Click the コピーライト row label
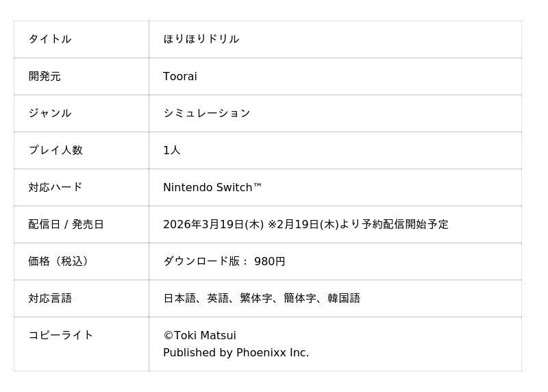 tap(61, 335)
